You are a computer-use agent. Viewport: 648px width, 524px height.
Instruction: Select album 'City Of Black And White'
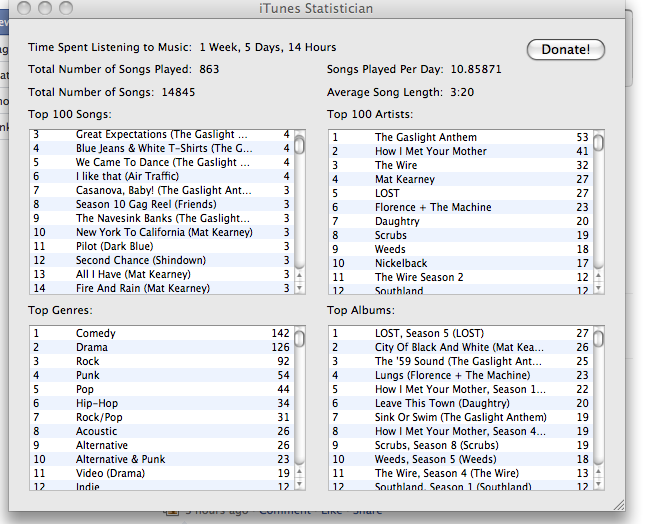point(461,348)
